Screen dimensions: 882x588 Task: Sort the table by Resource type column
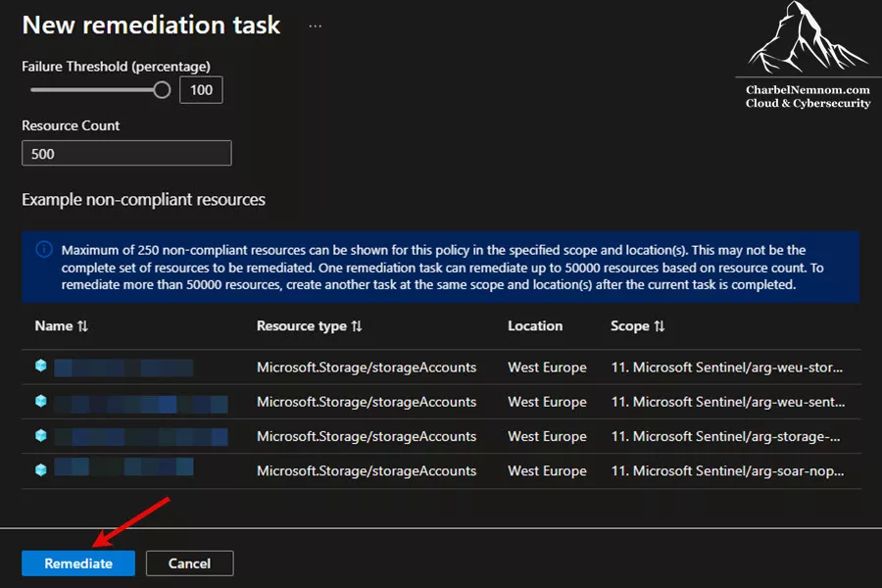pyautogui.click(x=309, y=325)
